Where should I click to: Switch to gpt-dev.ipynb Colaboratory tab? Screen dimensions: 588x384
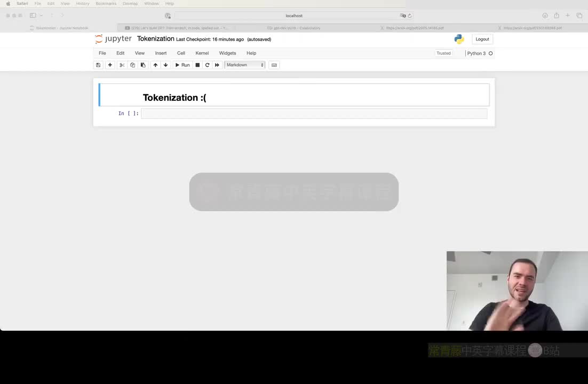tap(293, 28)
